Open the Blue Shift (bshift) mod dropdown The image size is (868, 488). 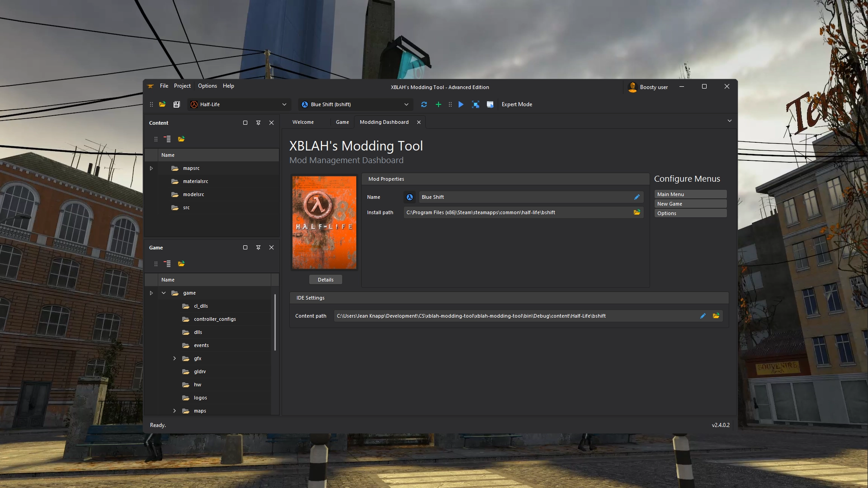point(355,104)
